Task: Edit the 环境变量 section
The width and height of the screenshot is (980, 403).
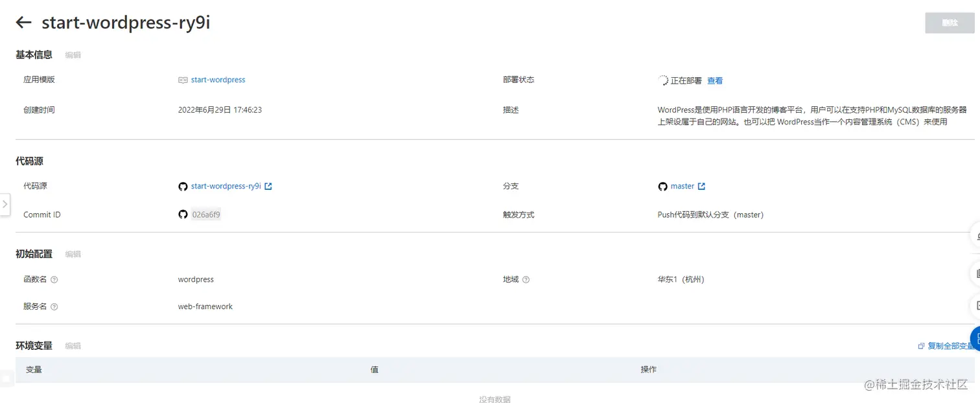Action: (73, 346)
